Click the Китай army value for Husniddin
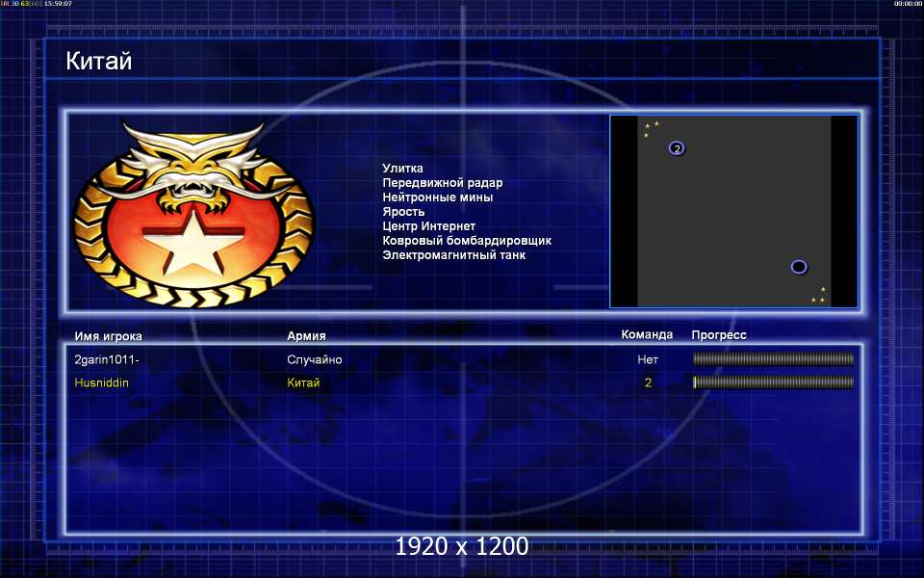The width and height of the screenshot is (924, 578). [x=303, y=382]
